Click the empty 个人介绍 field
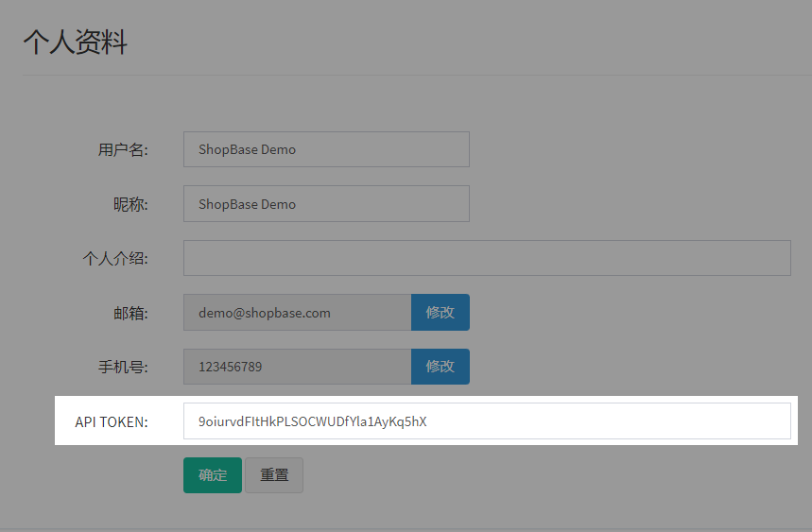Image resolution: width=812 pixels, height=532 pixels. tap(487, 258)
